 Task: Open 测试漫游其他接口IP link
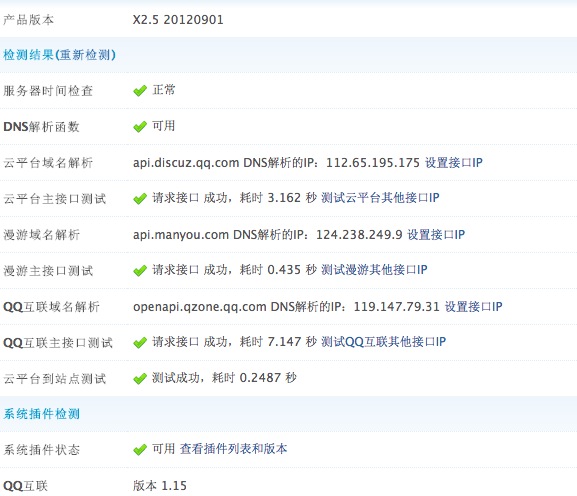tap(374, 270)
